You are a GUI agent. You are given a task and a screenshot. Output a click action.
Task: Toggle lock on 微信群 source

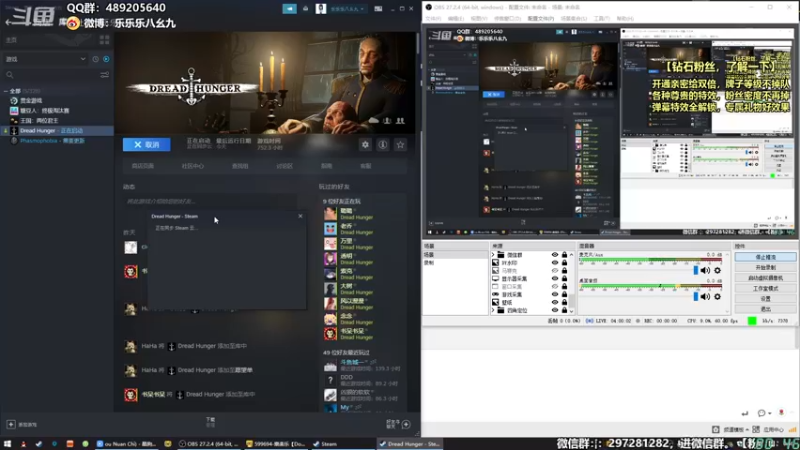[x=564, y=255]
